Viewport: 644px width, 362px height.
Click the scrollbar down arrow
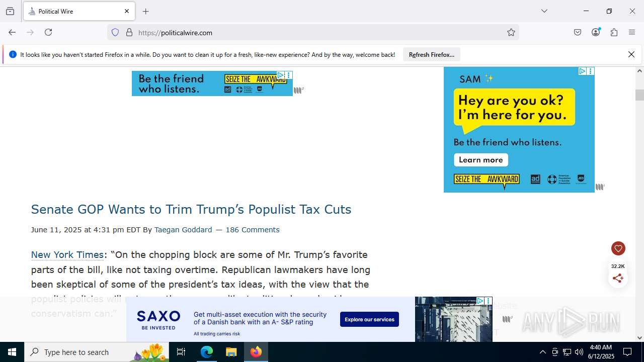point(639,338)
